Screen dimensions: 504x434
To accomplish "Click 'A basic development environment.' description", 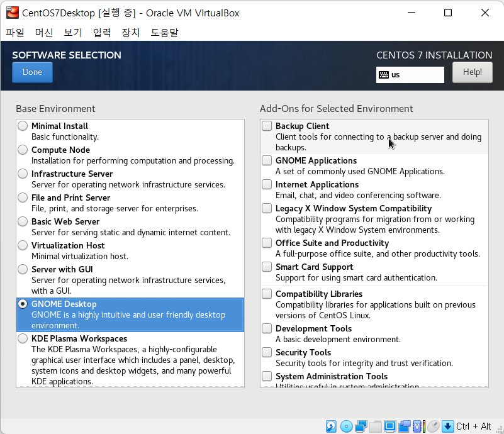I will pyautogui.click(x=338, y=339).
